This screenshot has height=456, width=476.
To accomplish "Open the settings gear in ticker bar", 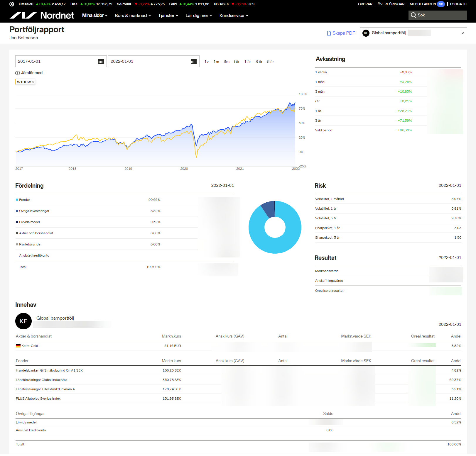I will tap(12, 4).
